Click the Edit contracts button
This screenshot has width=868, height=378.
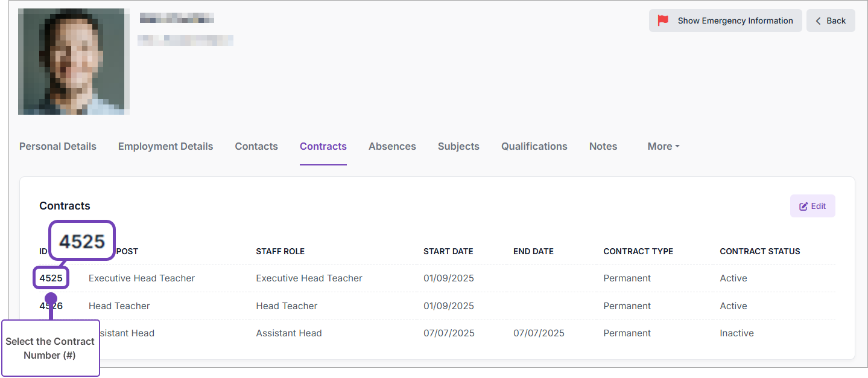812,207
